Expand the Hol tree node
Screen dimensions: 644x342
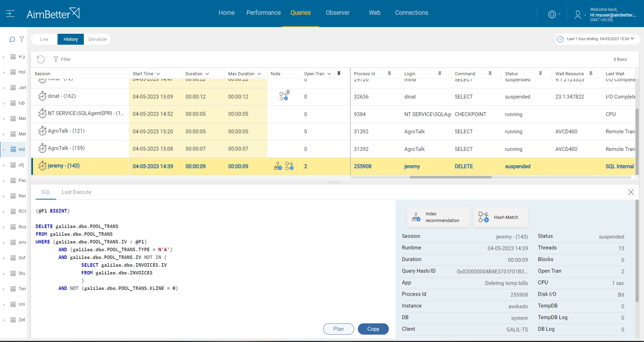click(4, 72)
